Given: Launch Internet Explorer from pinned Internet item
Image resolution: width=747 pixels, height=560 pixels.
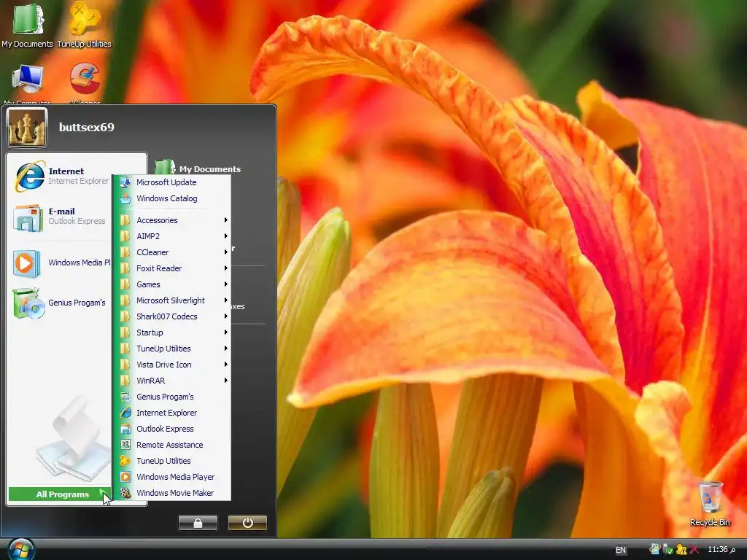Looking at the screenshot, I should point(62,176).
